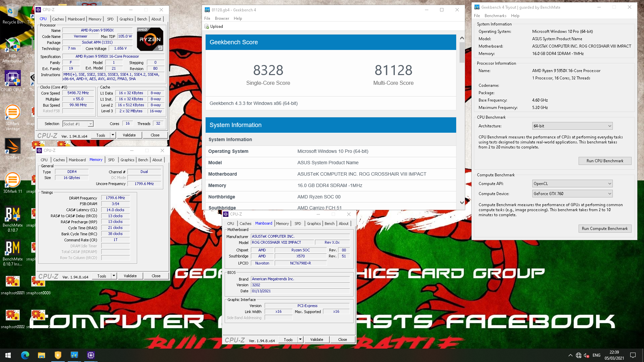The image size is (644, 362).
Task: Click Model ROG CROSSHAIR VIII IMPACT field
Action: 282,242
